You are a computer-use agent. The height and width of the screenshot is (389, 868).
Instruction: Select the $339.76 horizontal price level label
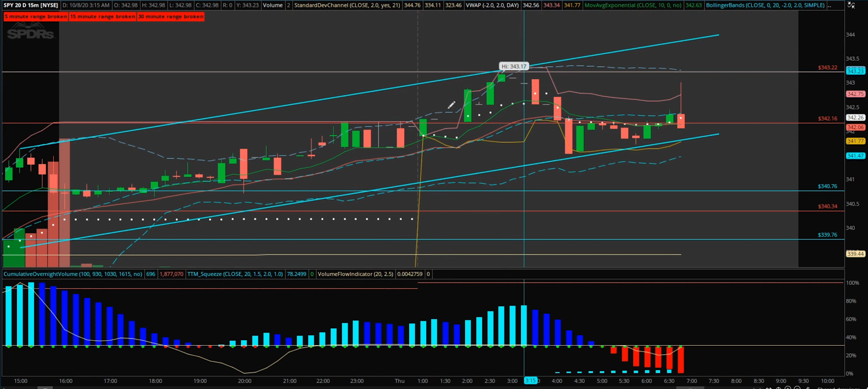(x=827, y=235)
